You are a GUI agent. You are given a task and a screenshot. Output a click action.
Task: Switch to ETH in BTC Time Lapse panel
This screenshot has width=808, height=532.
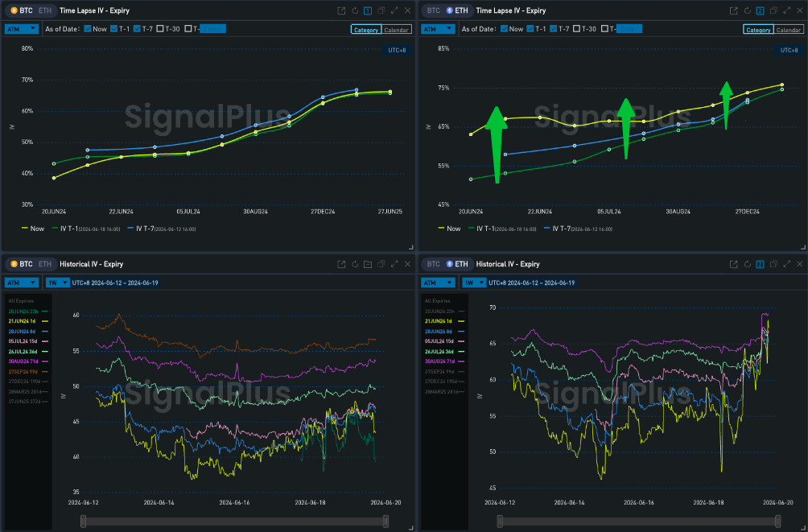(44, 10)
